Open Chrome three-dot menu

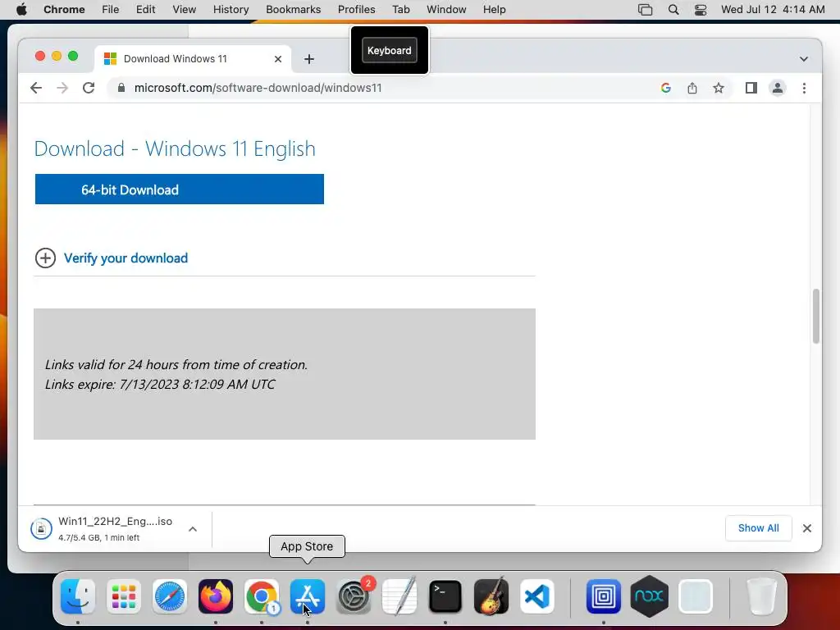804,88
